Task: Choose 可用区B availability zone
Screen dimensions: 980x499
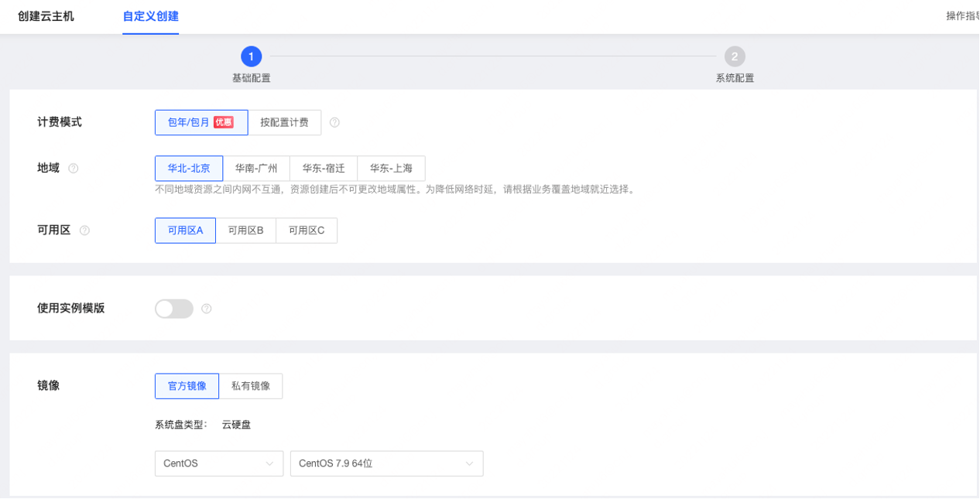Action: point(245,231)
